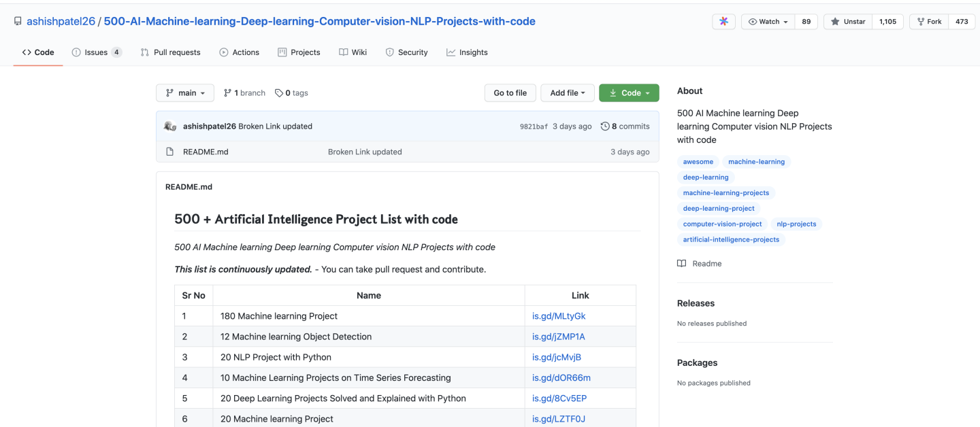The height and width of the screenshot is (427, 980).
Task: Click the Readme book icon in About
Action: pos(682,264)
